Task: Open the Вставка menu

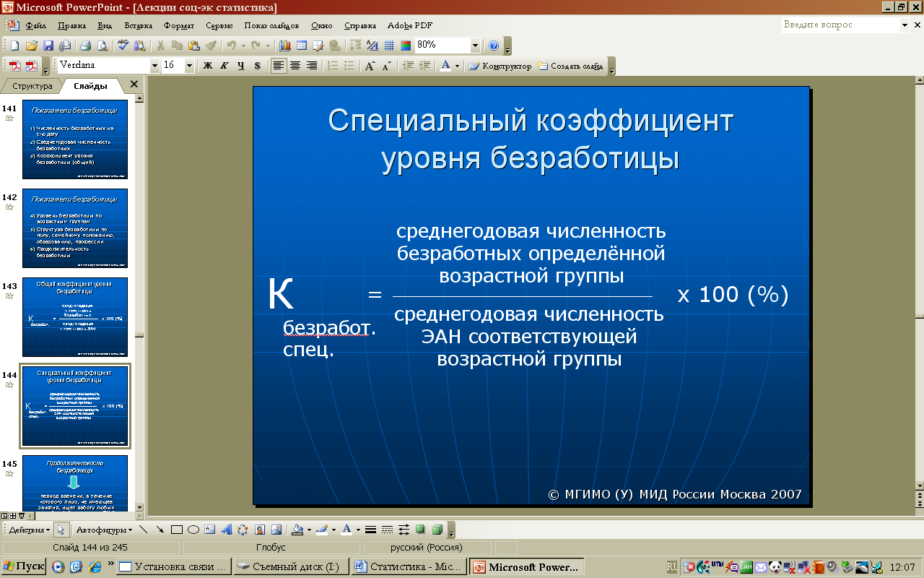Action: point(139,25)
